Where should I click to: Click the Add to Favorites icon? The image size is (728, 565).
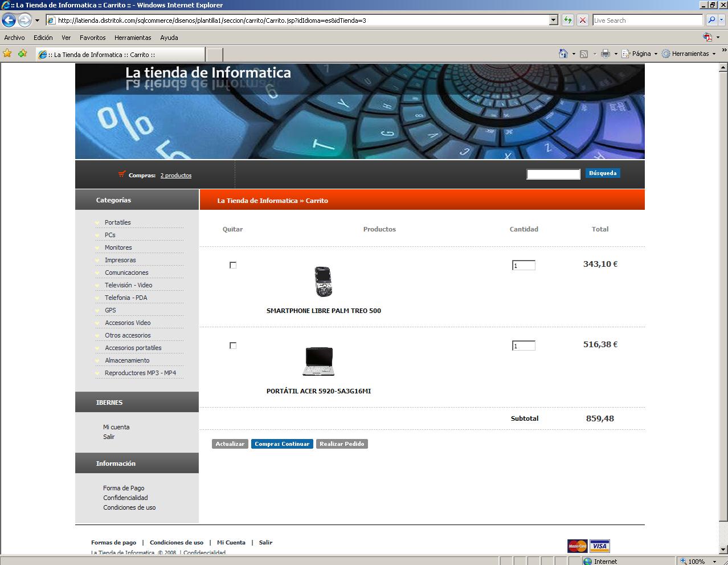tap(22, 54)
